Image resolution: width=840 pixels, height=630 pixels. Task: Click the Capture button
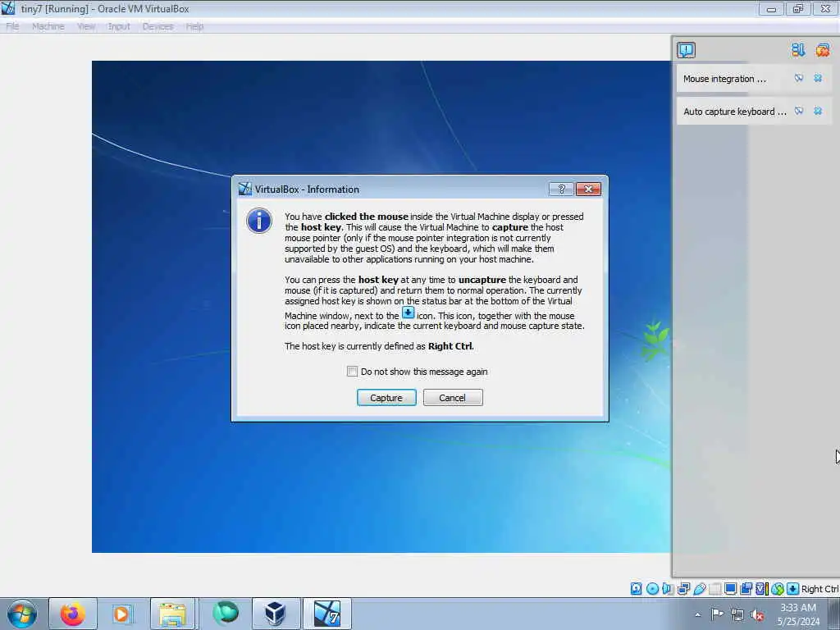tap(386, 398)
